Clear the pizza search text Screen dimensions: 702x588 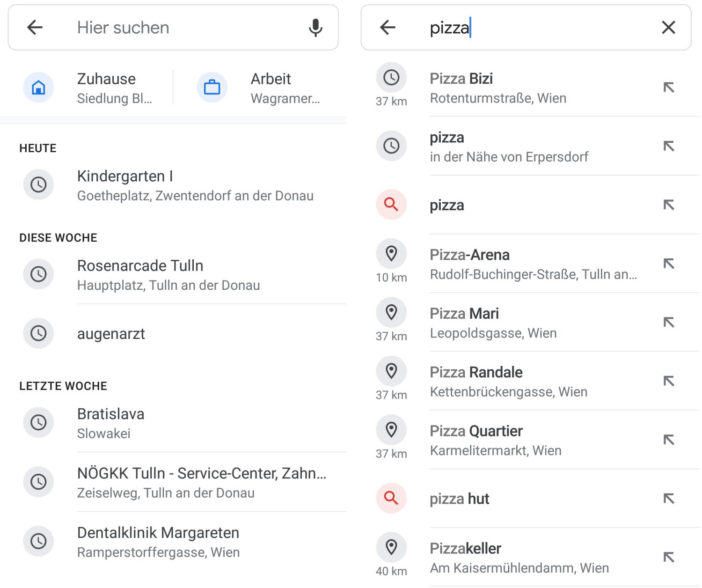668,28
